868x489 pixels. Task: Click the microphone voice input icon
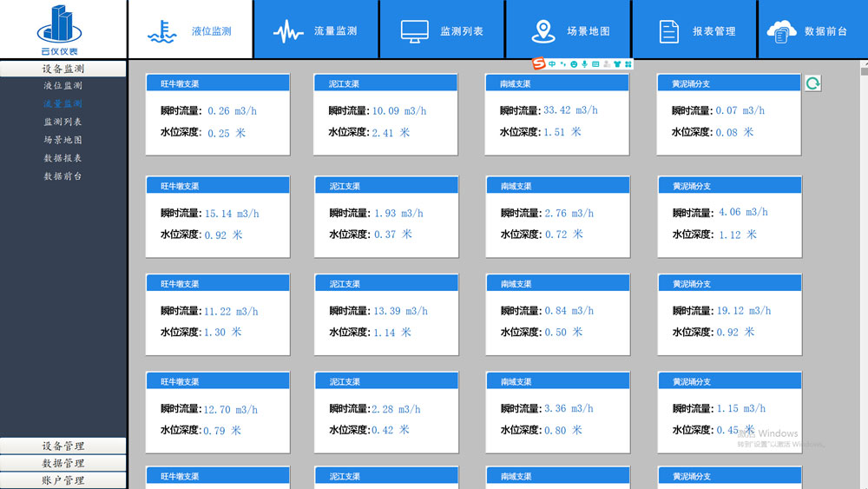pos(584,64)
